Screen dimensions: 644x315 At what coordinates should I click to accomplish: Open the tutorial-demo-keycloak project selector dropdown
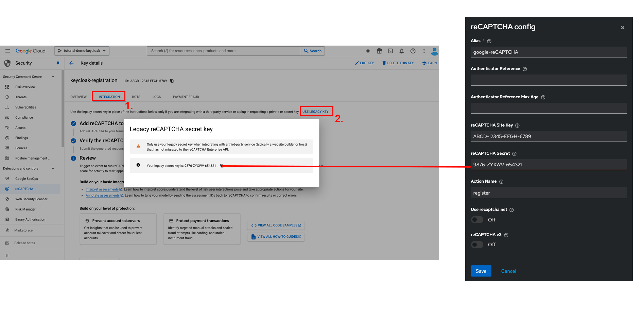[x=82, y=51]
